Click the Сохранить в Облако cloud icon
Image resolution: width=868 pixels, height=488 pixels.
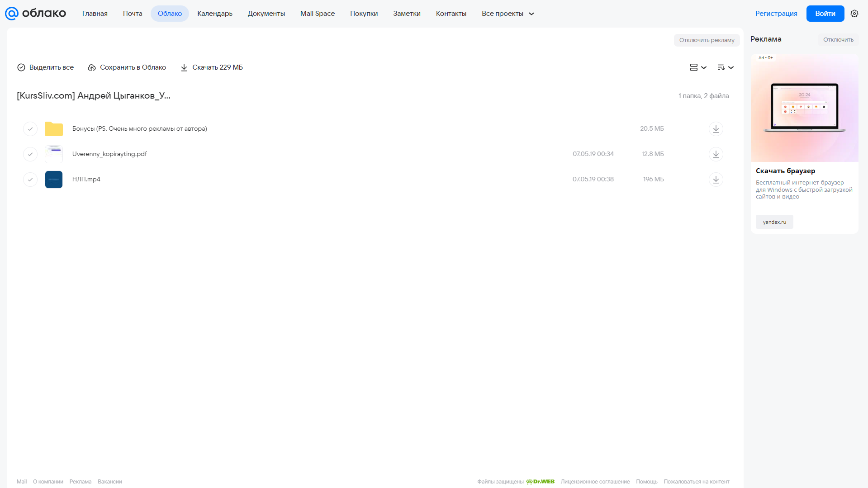pyautogui.click(x=92, y=67)
